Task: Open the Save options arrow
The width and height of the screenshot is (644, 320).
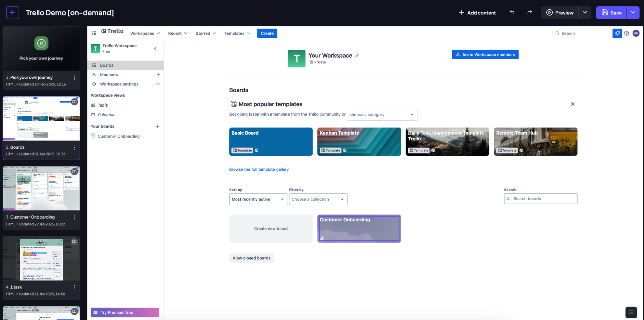Action: click(x=633, y=13)
